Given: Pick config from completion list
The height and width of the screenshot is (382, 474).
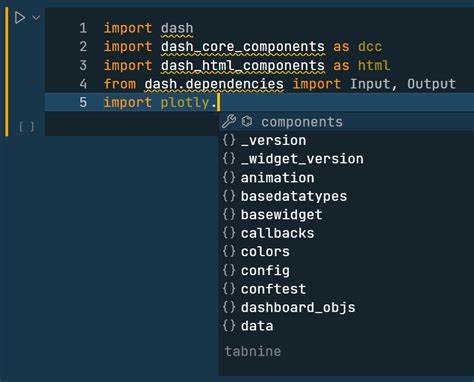Looking at the screenshot, I should pyautogui.click(x=346, y=270).
